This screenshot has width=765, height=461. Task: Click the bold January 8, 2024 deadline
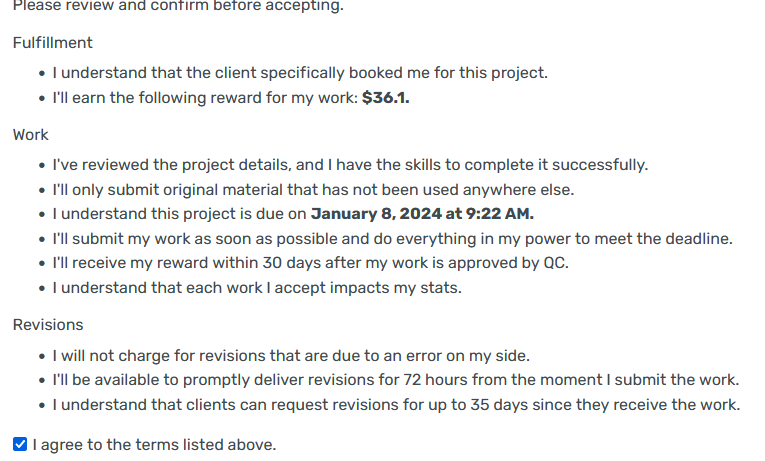tap(422, 214)
